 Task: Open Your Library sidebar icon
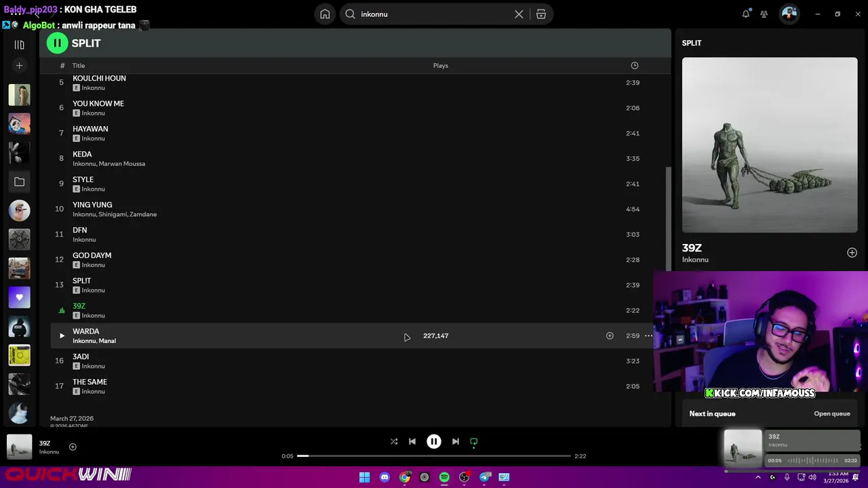[19, 45]
